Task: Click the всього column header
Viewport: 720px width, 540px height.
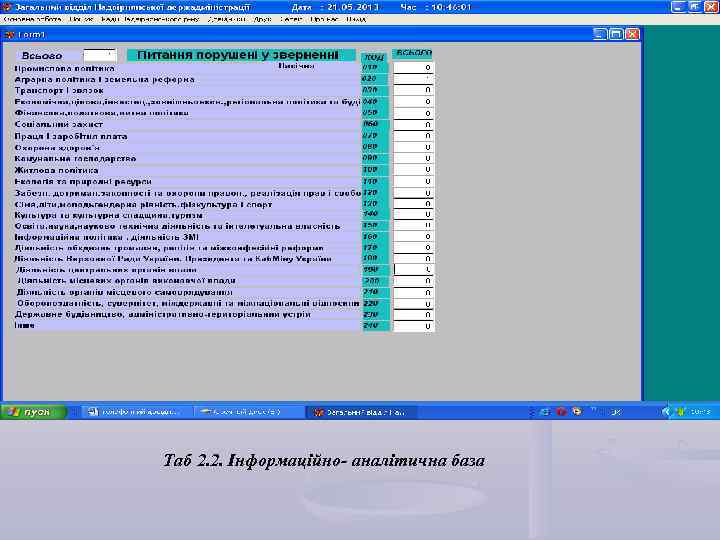Action: pyautogui.click(x=413, y=53)
